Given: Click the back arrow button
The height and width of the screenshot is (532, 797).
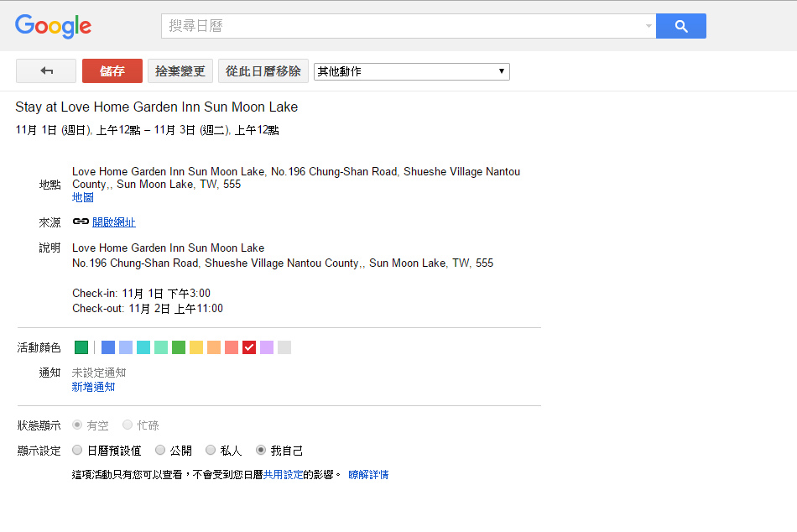Looking at the screenshot, I should pos(46,70).
